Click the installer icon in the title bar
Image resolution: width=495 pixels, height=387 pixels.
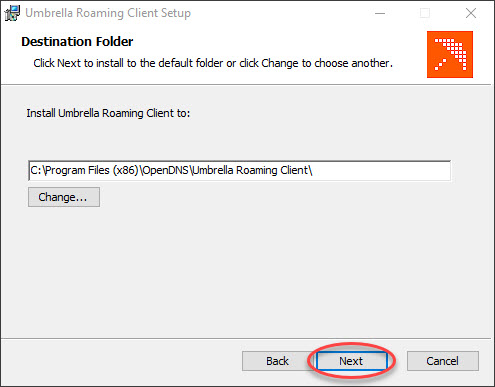click(12, 13)
